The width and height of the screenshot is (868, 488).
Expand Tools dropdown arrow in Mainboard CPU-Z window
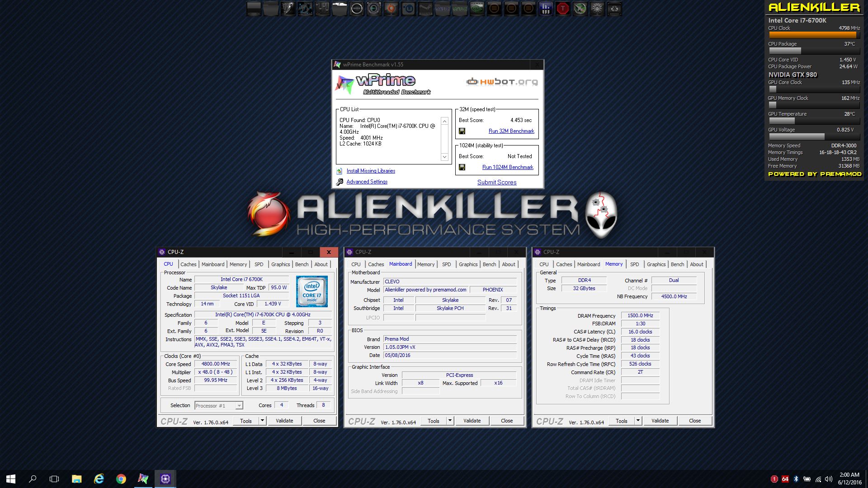tap(450, 421)
